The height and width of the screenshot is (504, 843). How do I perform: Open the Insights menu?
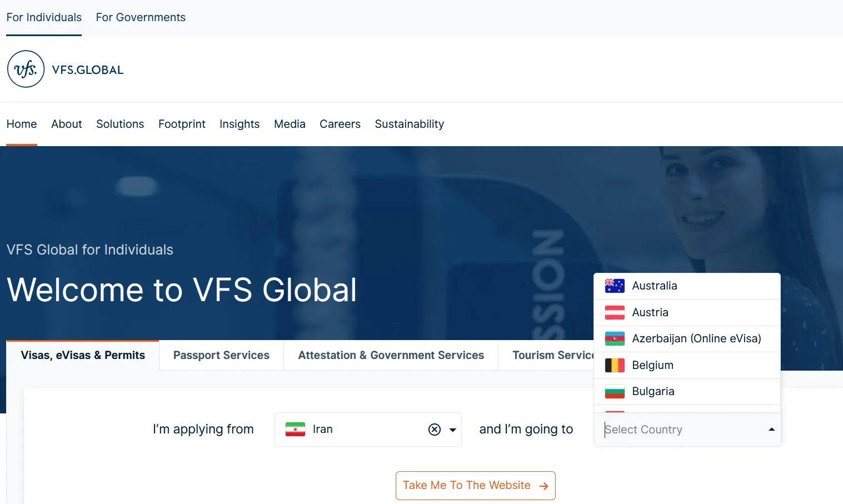pos(240,124)
